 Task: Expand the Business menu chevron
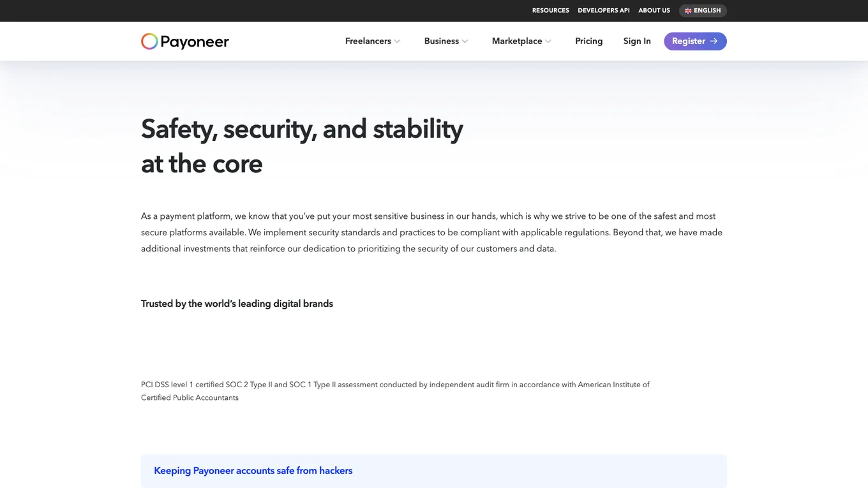(x=465, y=41)
